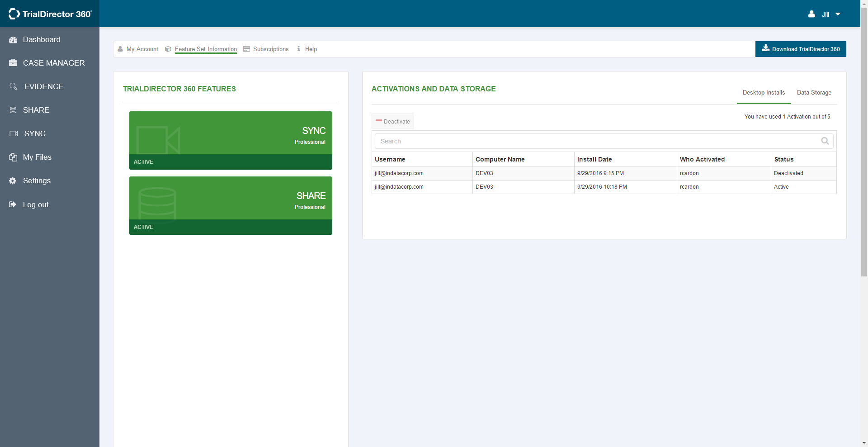Click the My Files documents icon
Viewport: 868px width, 447px height.
[x=13, y=157]
